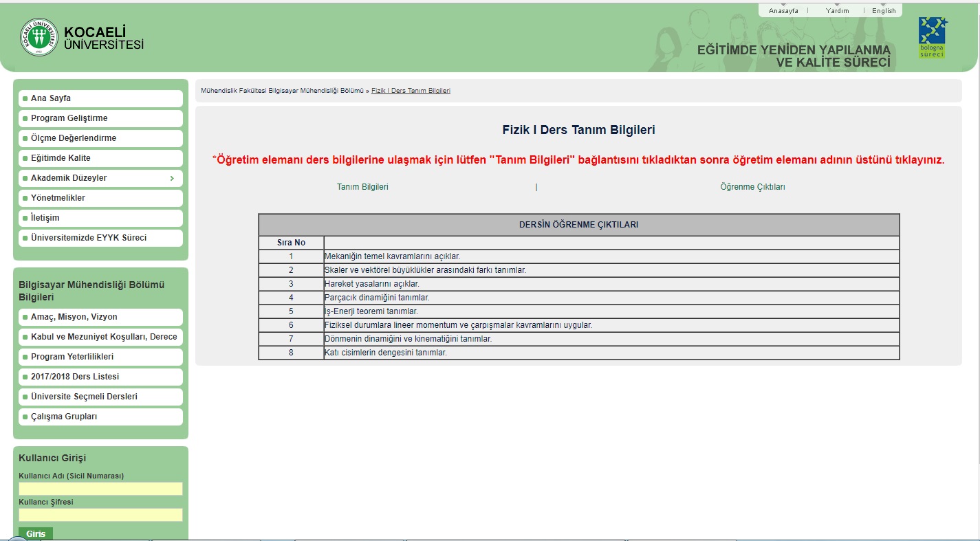
Task: Click the Fizik I Ders Tanım Bilgileri breadcrumb
Action: point(411,91)
